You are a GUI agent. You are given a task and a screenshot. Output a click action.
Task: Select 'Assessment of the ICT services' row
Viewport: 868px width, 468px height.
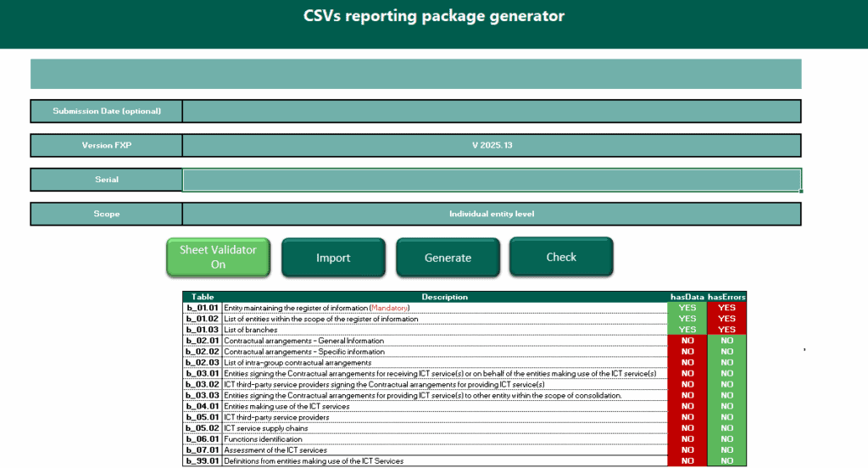pyautogui.click(x=270, y=450)
